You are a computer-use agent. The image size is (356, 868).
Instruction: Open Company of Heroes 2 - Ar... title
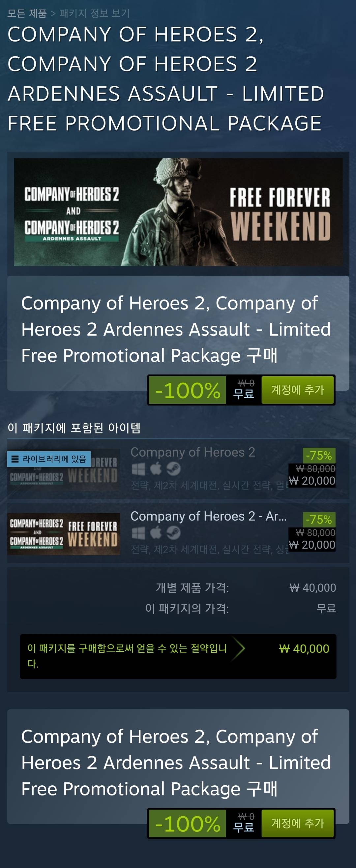coord(208,516)
